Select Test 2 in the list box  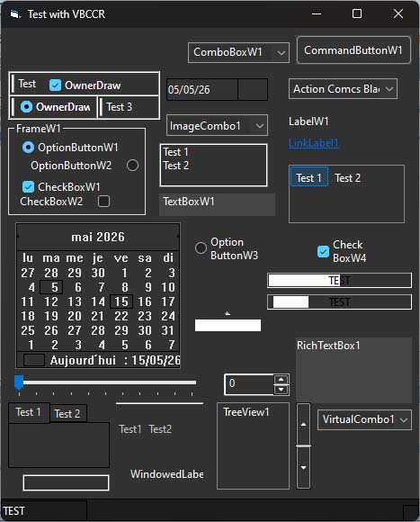[176, 166]
